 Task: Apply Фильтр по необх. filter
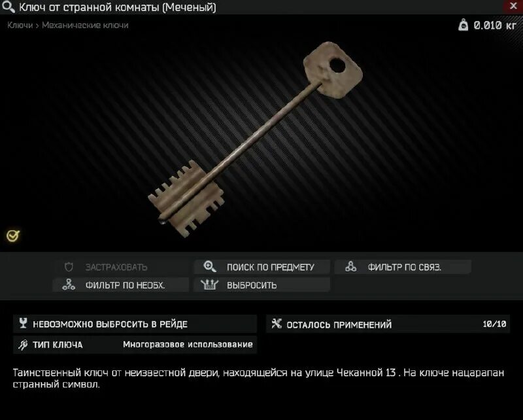[x=121, y=285]
